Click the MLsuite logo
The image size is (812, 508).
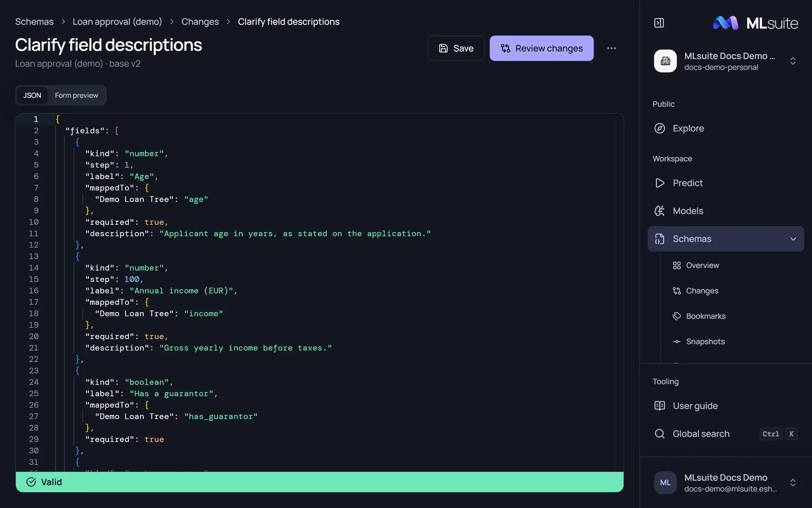click(755, 23)
